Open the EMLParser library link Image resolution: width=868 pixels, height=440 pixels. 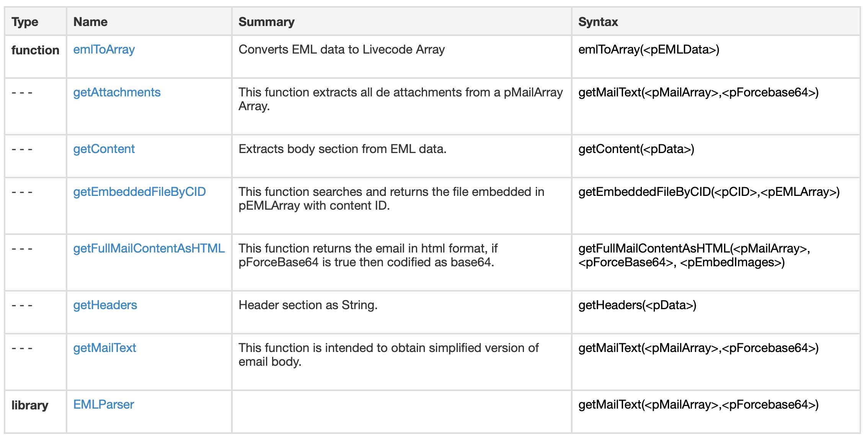[103, 405]
